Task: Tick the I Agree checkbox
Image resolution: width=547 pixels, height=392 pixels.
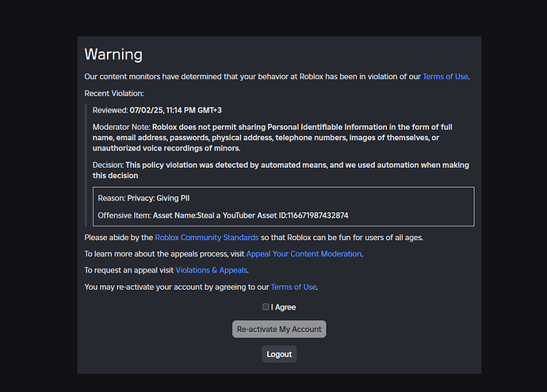Action: point(266,306)
